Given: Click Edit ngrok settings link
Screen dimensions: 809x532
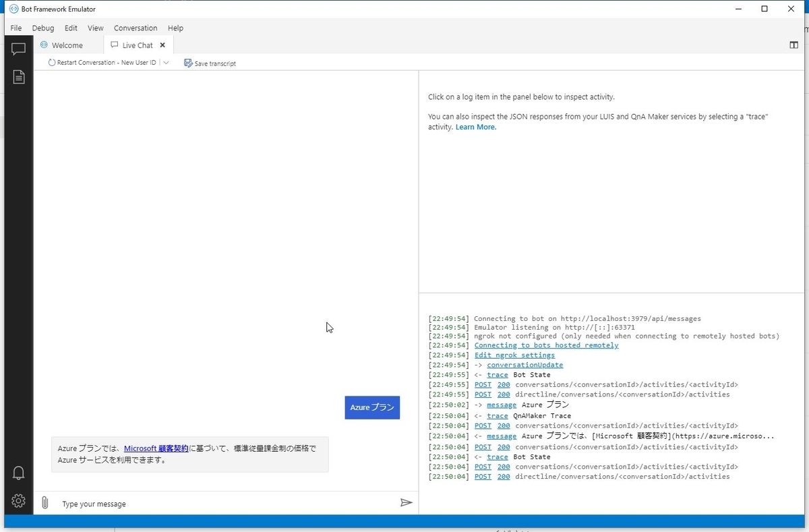Looking at the screenshot, I should [514, 355].
